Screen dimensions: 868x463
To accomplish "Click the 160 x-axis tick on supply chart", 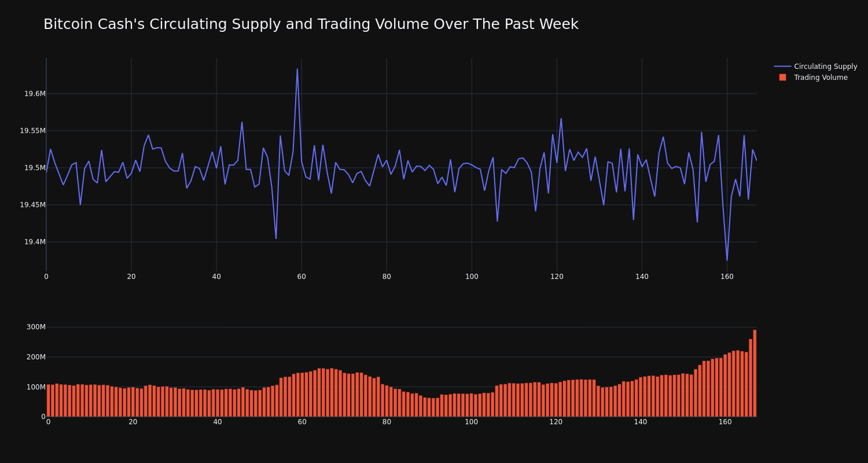I will (x=727, y=277).
